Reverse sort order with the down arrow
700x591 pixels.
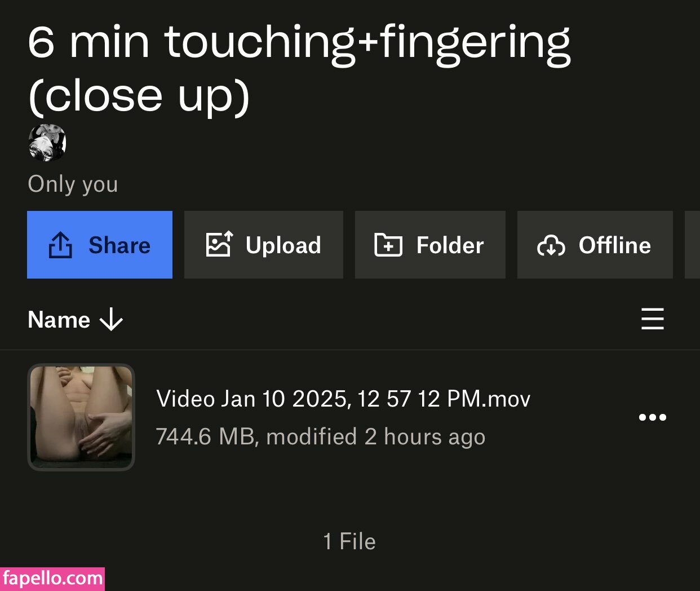coord(111,320)
